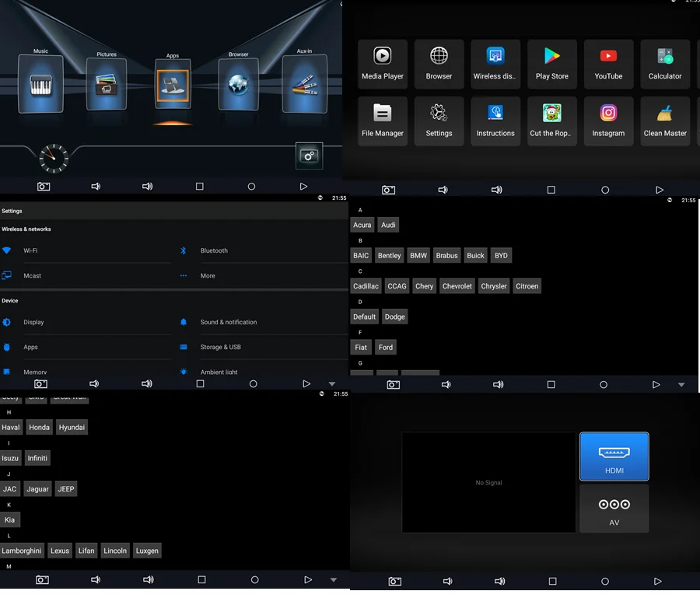This screenshot has width=700, height=598.
Task: Open the globe Browser app in the drawer
Action: pos(439,64)
